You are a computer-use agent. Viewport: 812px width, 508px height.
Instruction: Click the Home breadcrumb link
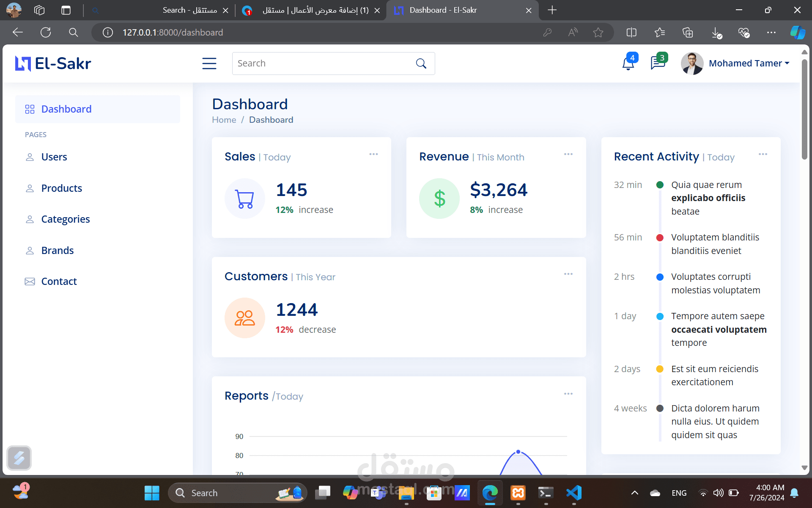point(224,120)
